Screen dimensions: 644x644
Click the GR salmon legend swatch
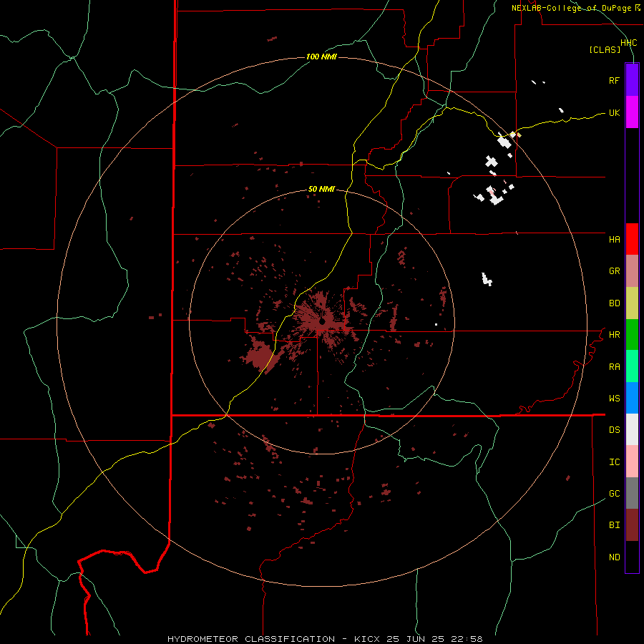632,271
